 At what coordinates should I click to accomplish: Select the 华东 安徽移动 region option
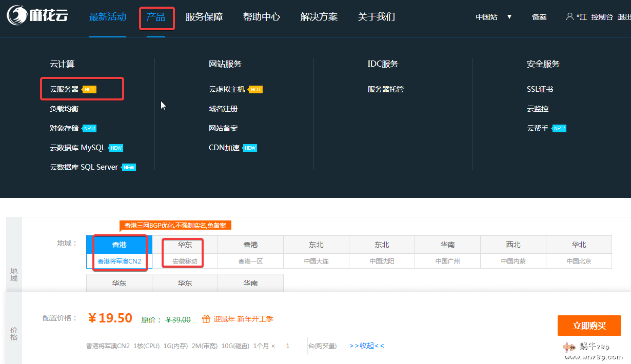click(185, 252)
